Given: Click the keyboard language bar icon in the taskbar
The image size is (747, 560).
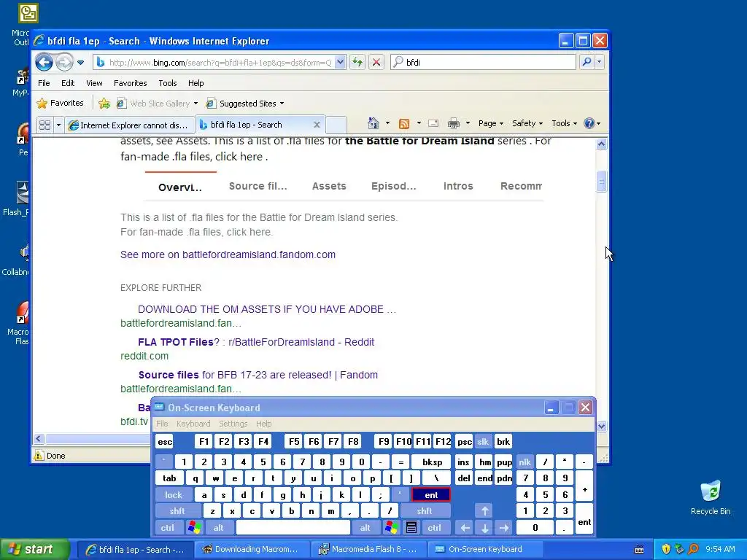Looking at the screenshot, I should [x=639, y=550].
